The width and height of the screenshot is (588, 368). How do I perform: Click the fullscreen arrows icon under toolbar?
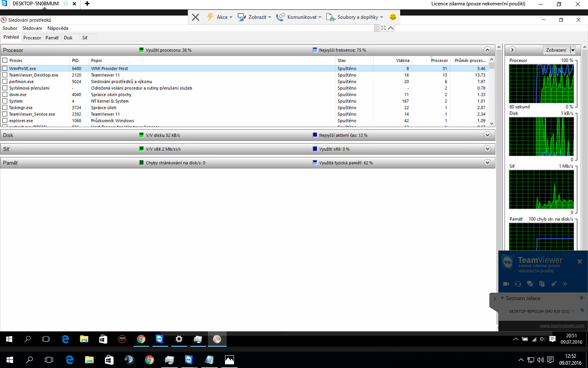click(x=383, y=28)
